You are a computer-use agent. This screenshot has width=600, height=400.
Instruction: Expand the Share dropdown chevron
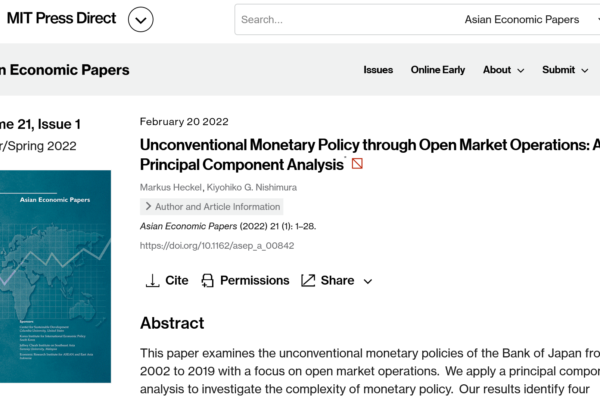click(368, 281)
